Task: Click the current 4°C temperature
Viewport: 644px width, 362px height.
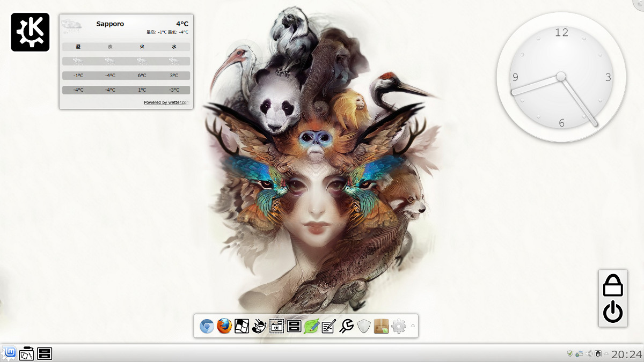Action: tap(182, 24)
